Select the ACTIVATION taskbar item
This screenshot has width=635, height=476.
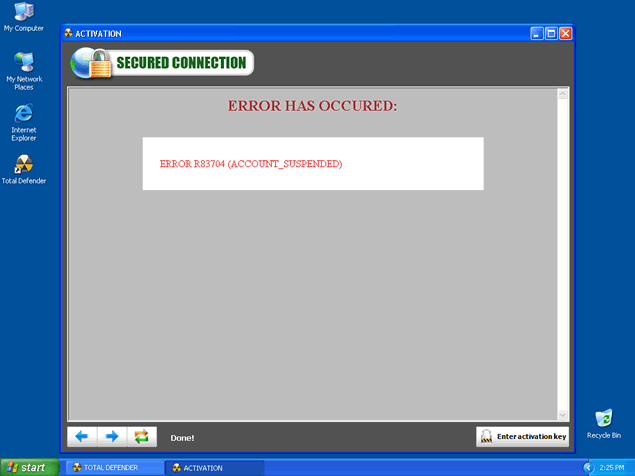click(x=211, y=467)
